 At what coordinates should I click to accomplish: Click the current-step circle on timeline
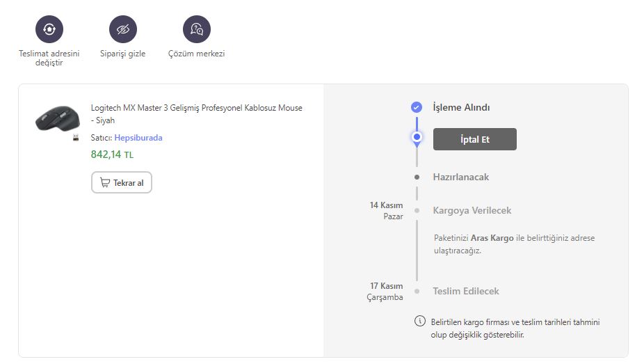click(417, 137)
